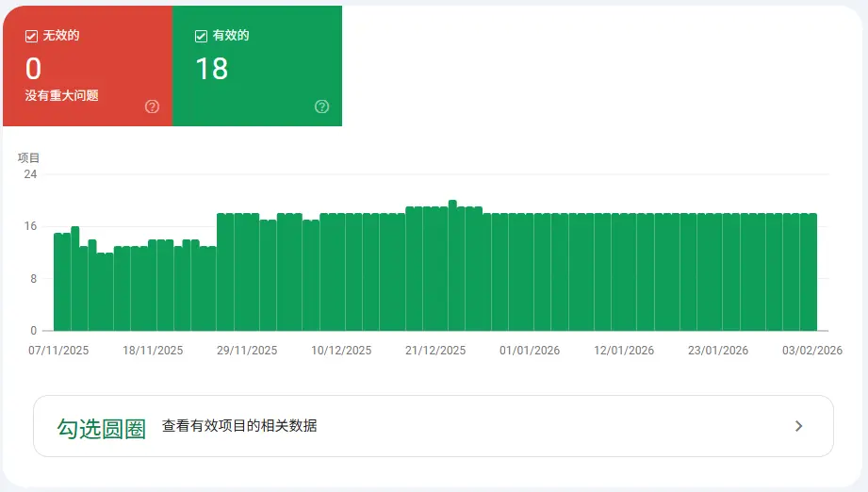The width and height of the screenshot is (868, 492).
Task: Click the first chart bar at 07/11/2025
Action: tap(57, 281)
